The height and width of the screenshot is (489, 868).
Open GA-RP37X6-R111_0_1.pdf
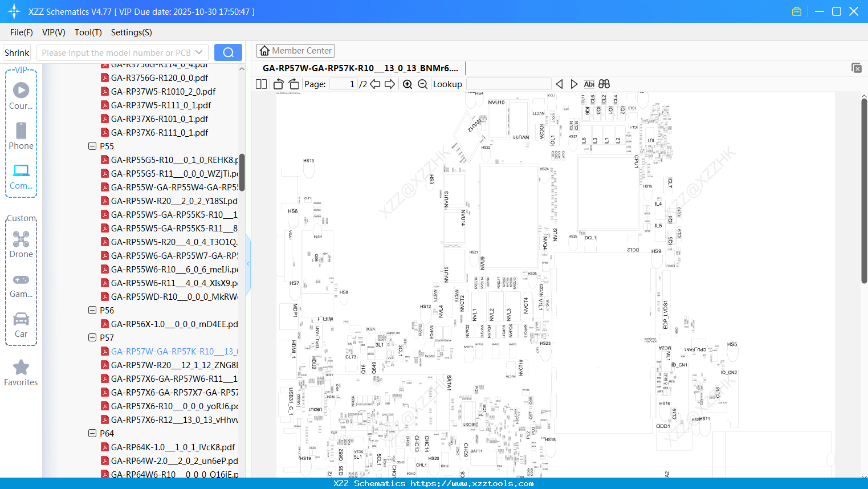pos(160,132)
